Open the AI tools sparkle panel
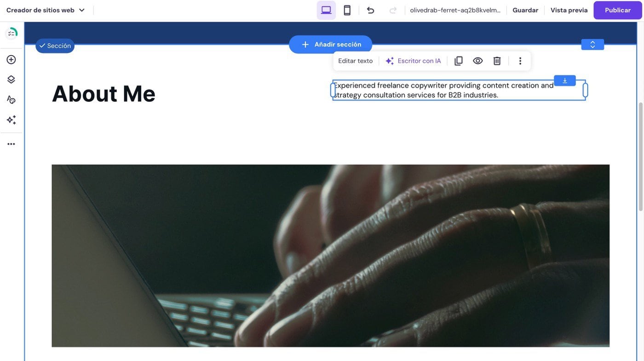The image size is (644, 361). tap(11, 120)
